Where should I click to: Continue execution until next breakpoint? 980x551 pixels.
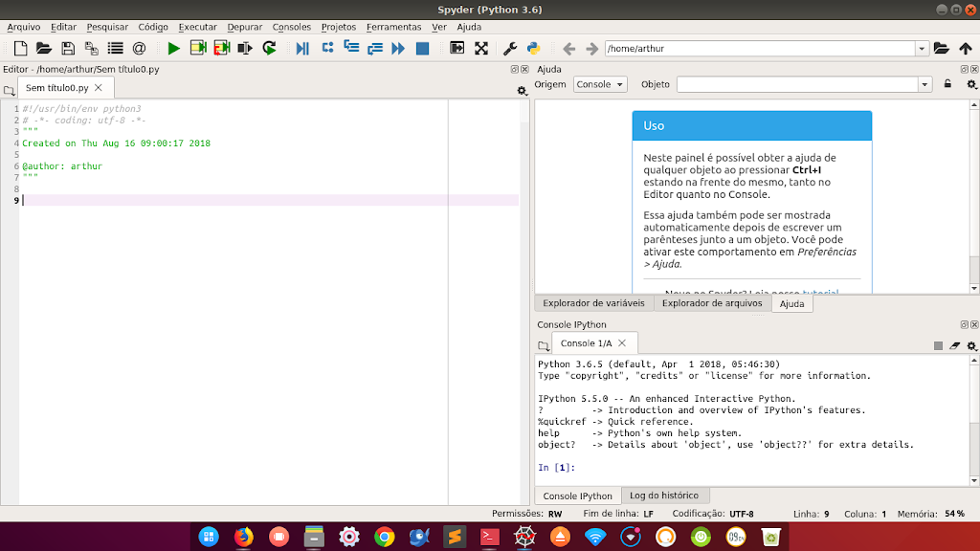398,48
